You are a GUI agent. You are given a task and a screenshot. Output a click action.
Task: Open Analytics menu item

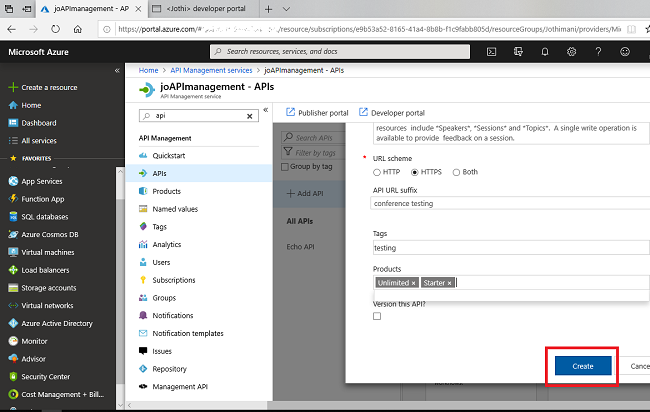coord(199,245)
